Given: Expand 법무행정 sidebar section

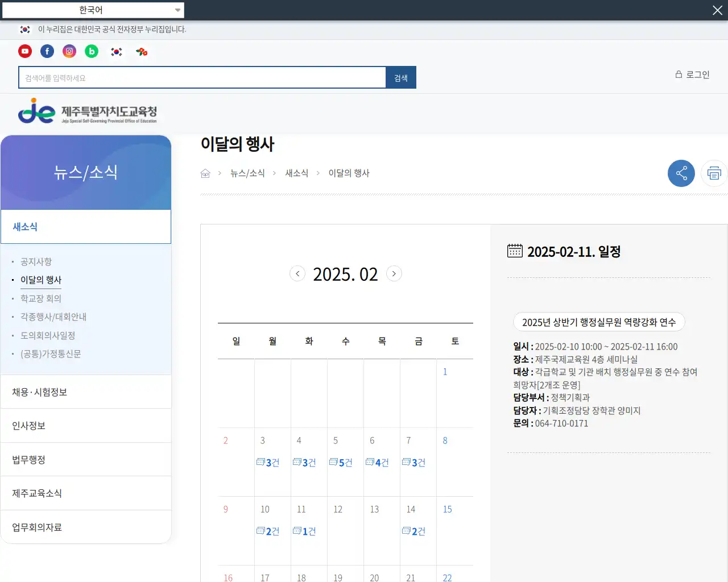Looking at the screenshot, I should 86,460.
